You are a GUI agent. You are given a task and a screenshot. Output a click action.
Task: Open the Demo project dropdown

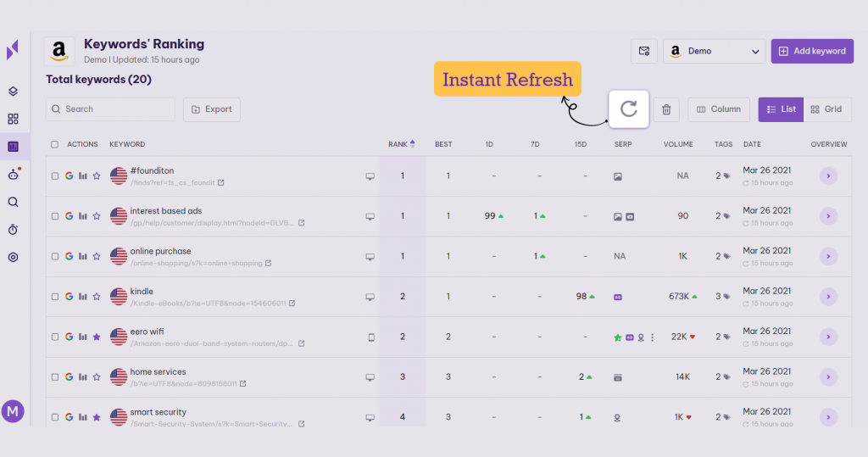[714, 51]
